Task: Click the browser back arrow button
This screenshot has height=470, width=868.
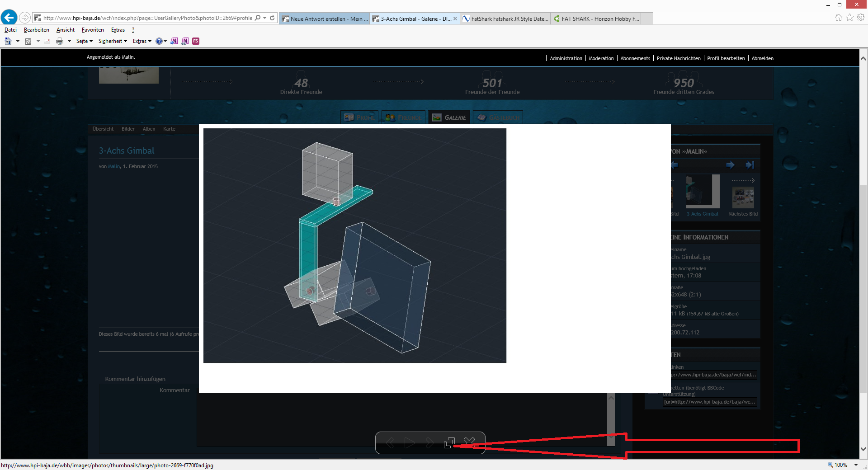Action: [9, 18]
